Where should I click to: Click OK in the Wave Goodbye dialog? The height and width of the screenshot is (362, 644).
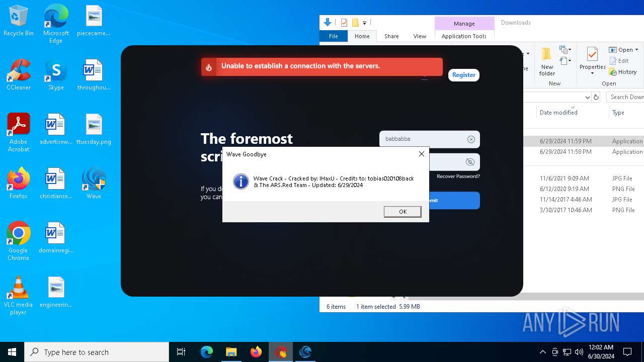pos(403,212)
